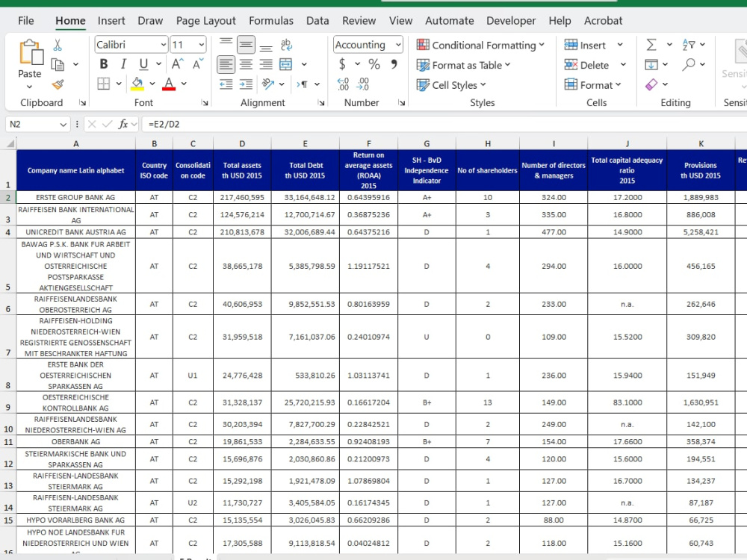Click Increase Font Size icon
747x560 pixels.
[177, 64]
